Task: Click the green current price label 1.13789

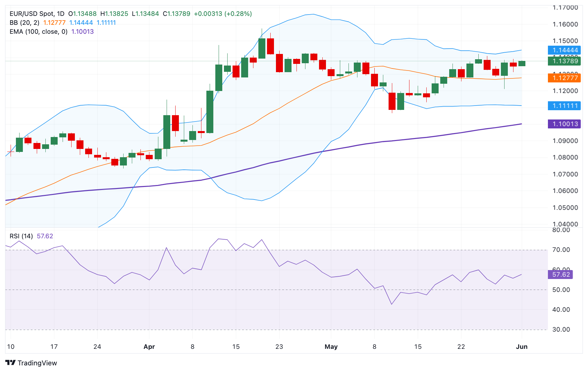Action: [564, 62]
